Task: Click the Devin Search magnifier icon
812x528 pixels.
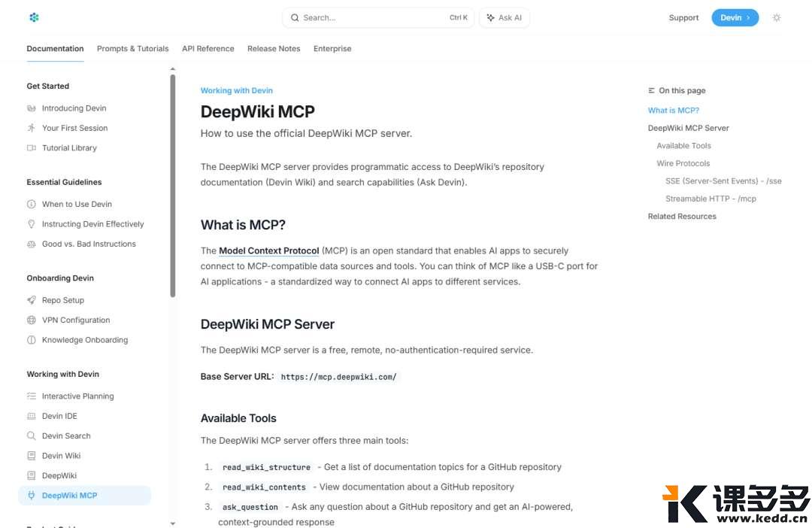Action: [32, 435]
